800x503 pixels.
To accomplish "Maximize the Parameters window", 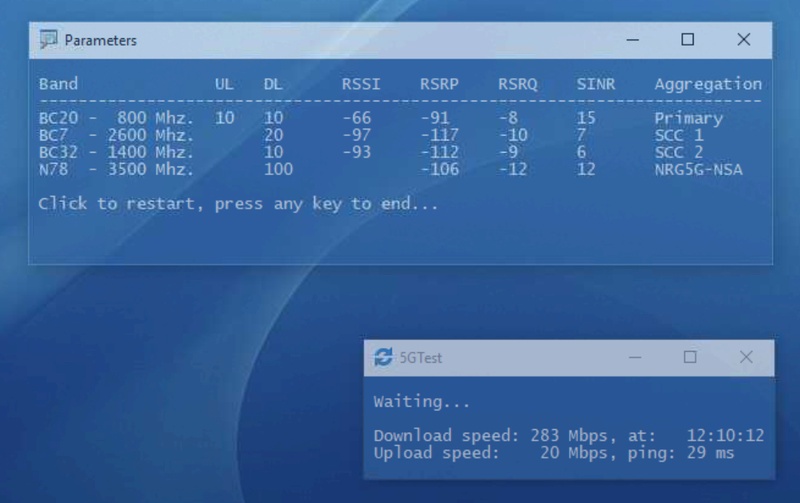I will (688, 39).
